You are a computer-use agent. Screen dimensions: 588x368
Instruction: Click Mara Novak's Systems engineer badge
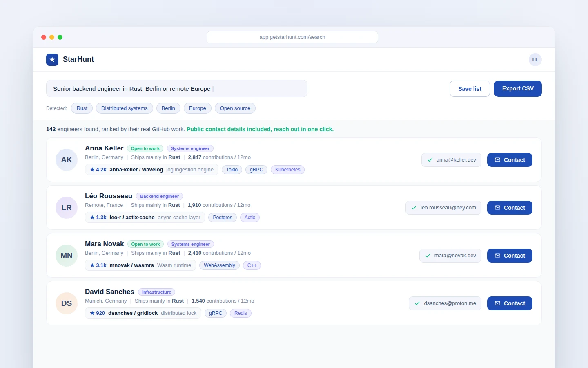point(191,245)
